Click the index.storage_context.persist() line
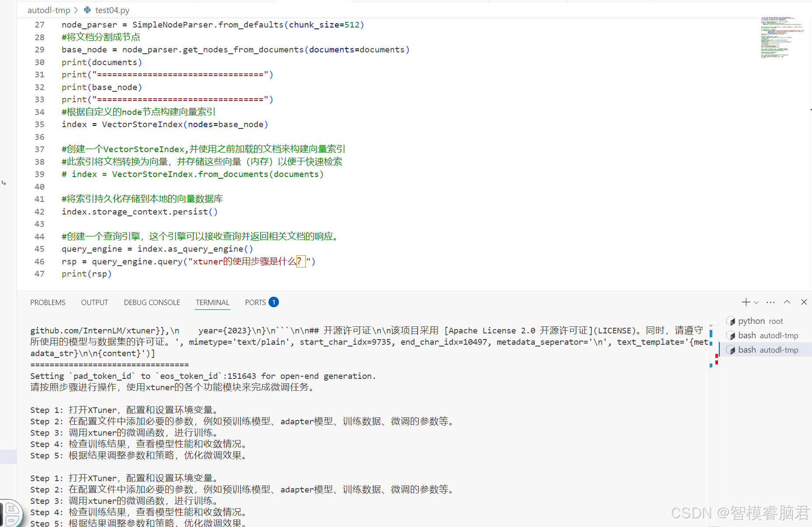 pyautogui.click(x=139, y=212)
